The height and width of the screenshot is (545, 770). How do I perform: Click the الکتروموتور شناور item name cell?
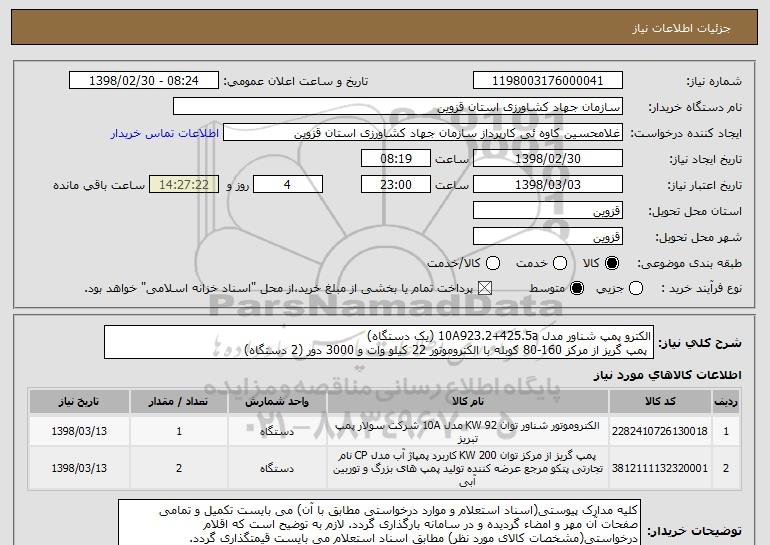pos(468,432)
